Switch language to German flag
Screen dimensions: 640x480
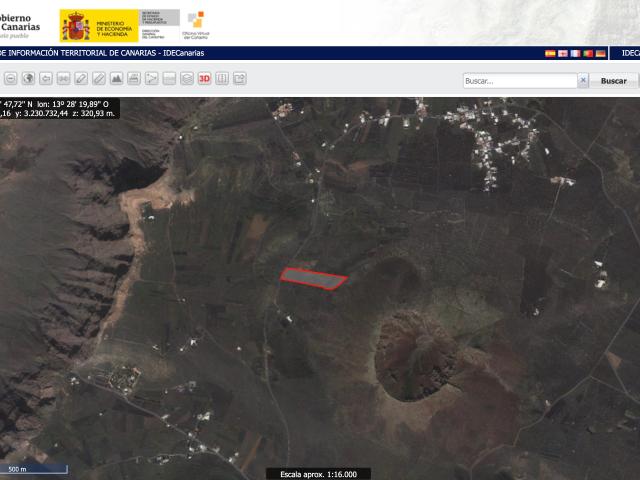coord(600,53)
